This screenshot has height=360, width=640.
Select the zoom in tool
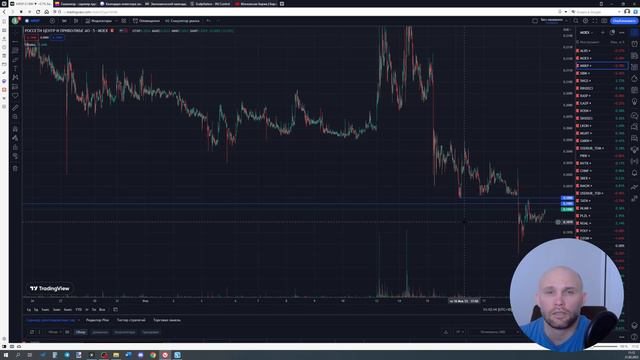(15, 117)
